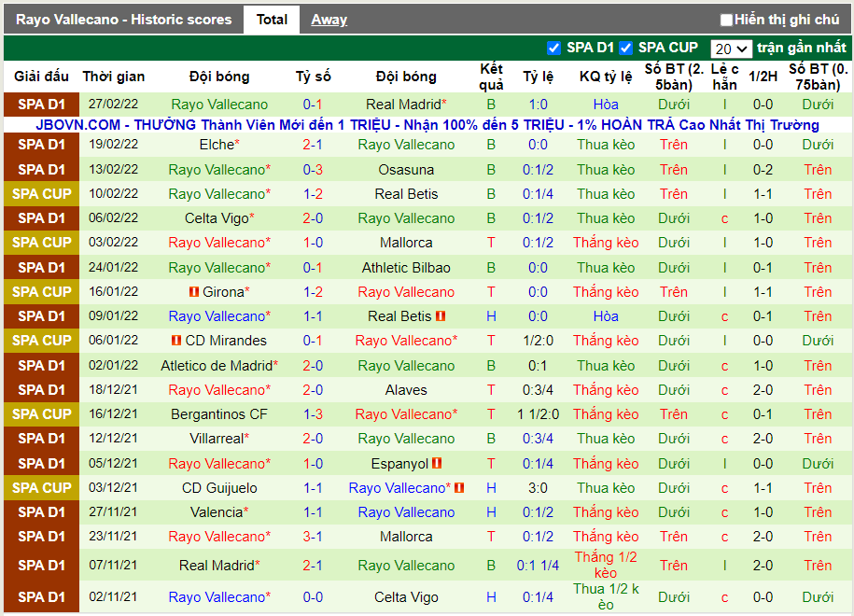Viewport: 854px width, 616px height.
Task: Click the Thắng 1/2 kèo result
Action: [x=606, y=565]
